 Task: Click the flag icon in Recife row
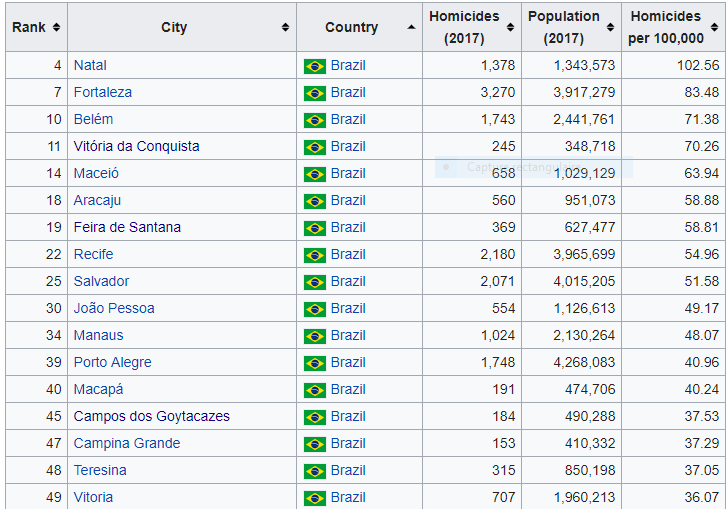point(315,255)
